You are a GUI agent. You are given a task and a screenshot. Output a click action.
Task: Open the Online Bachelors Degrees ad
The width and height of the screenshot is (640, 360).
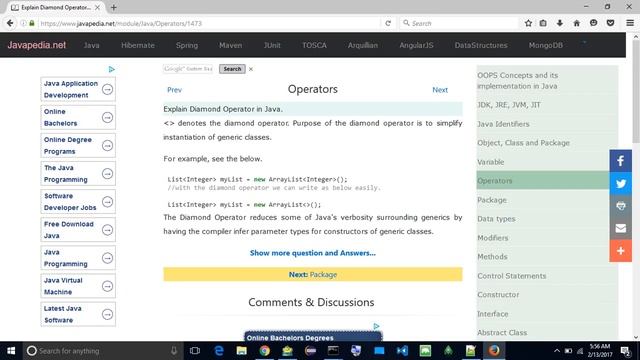313,337
